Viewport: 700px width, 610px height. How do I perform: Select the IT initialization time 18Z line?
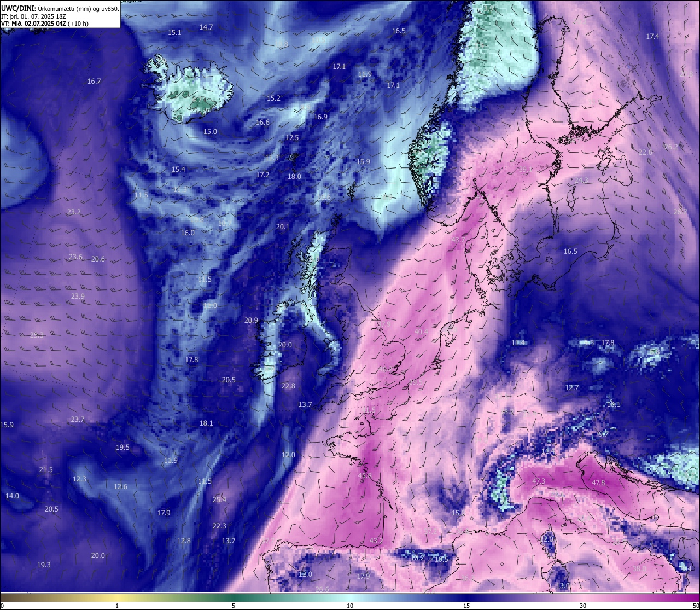(x=33, y=16)
